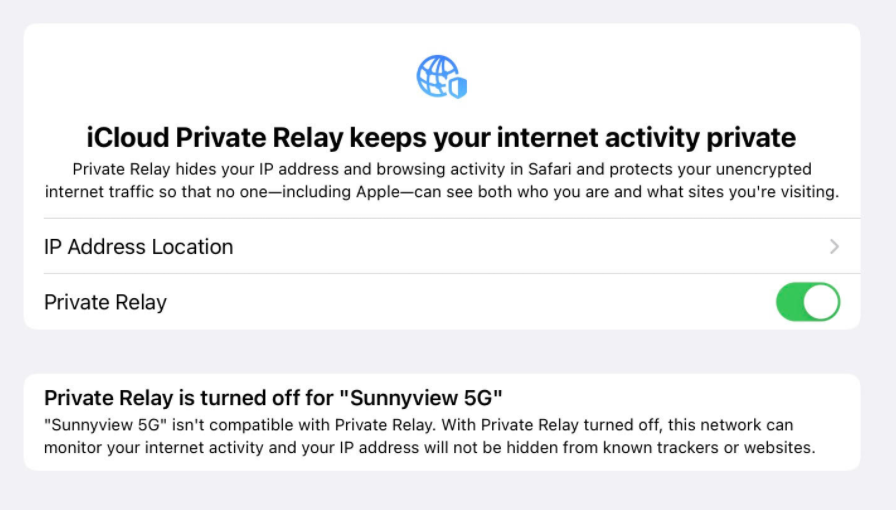This screenshot has width=896, height=510.
Task: Click the Private Relay description paragraph
Action: click(442, 180)
